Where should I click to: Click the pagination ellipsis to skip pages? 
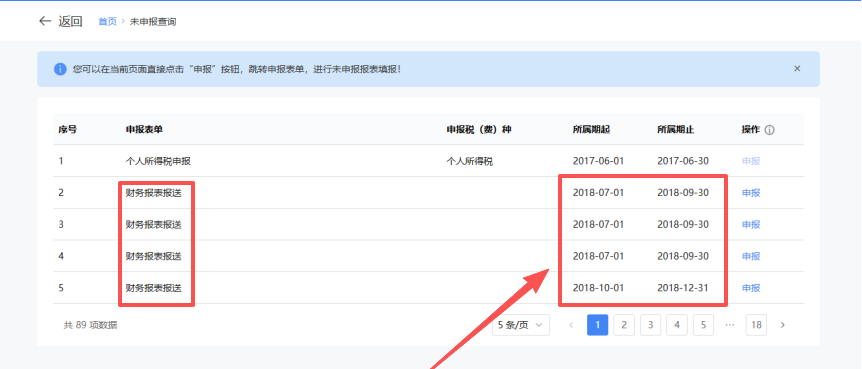click(x=730, y=325)
